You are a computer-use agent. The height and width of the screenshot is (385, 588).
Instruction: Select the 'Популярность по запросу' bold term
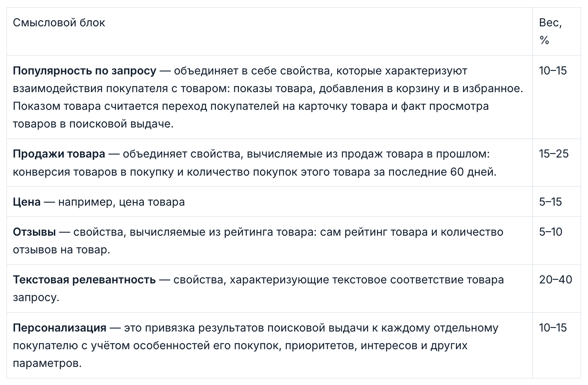[84, 71]
